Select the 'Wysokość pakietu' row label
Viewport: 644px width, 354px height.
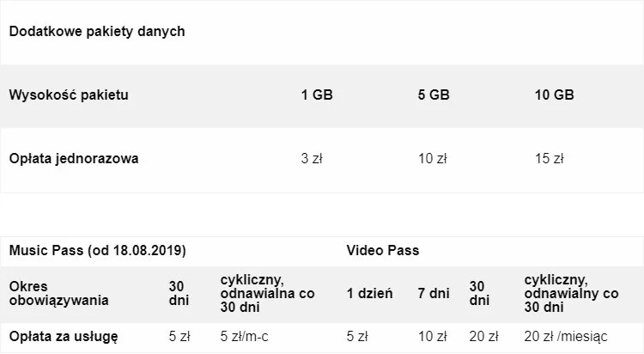click(69, 95)
